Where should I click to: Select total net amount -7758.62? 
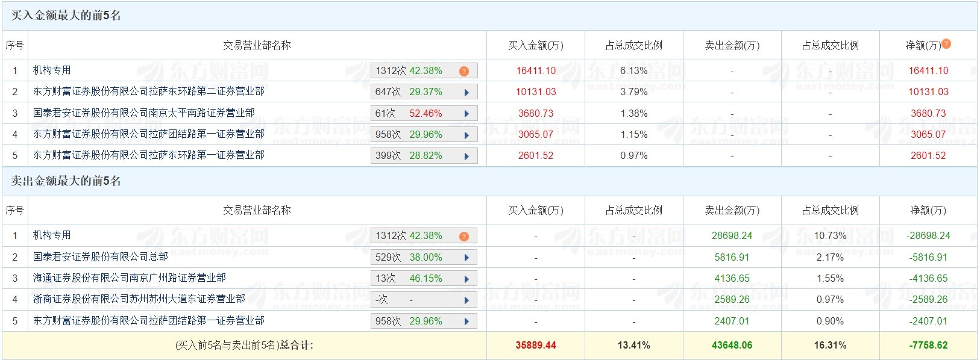tap(928, 345)
